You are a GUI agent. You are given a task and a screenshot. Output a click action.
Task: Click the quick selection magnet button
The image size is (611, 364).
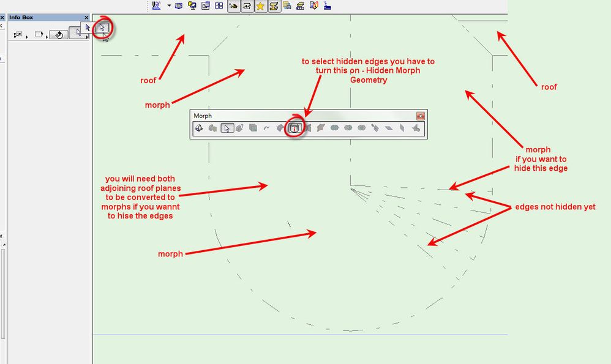pyautogui.click(x=59, y=35)
